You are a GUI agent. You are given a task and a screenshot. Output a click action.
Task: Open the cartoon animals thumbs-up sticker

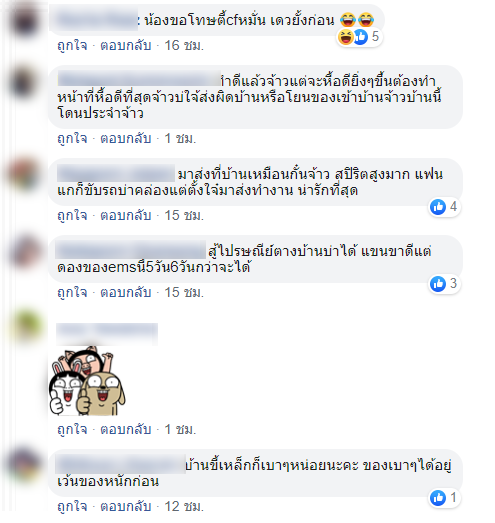tap(87, 381)
